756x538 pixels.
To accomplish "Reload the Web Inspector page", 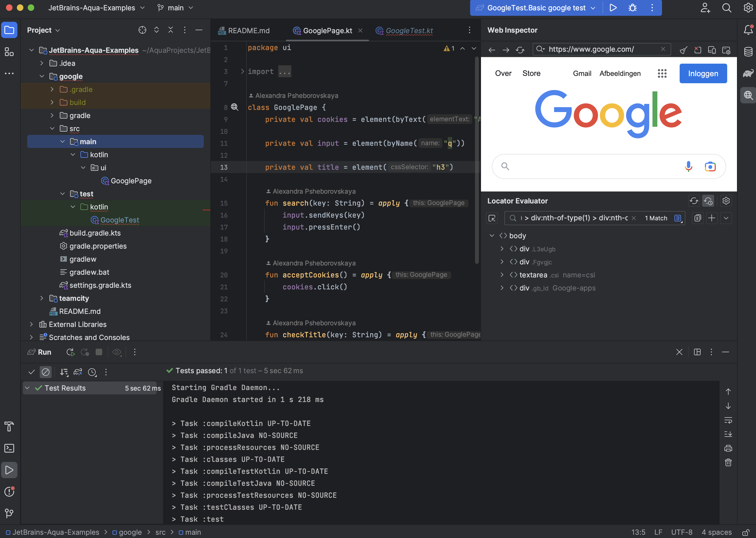I will [520, 50].
